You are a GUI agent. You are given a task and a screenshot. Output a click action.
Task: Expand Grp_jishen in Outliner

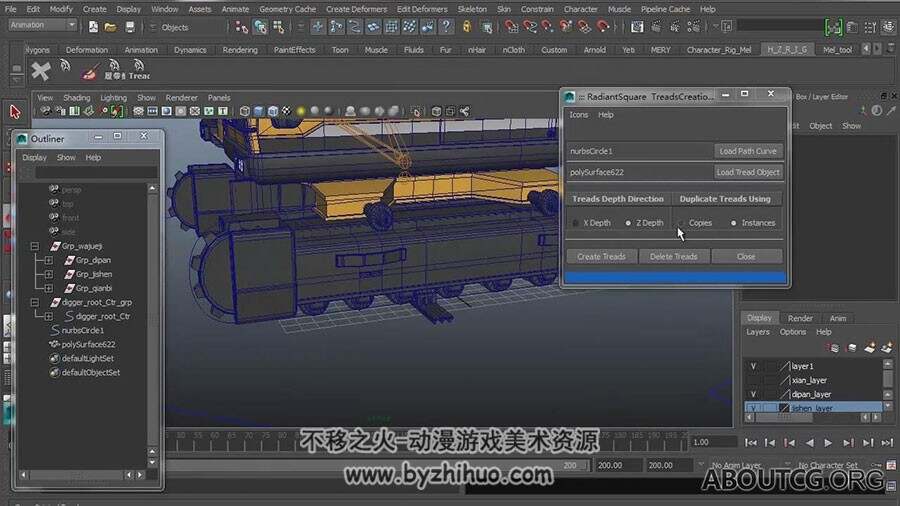[49, 274]
